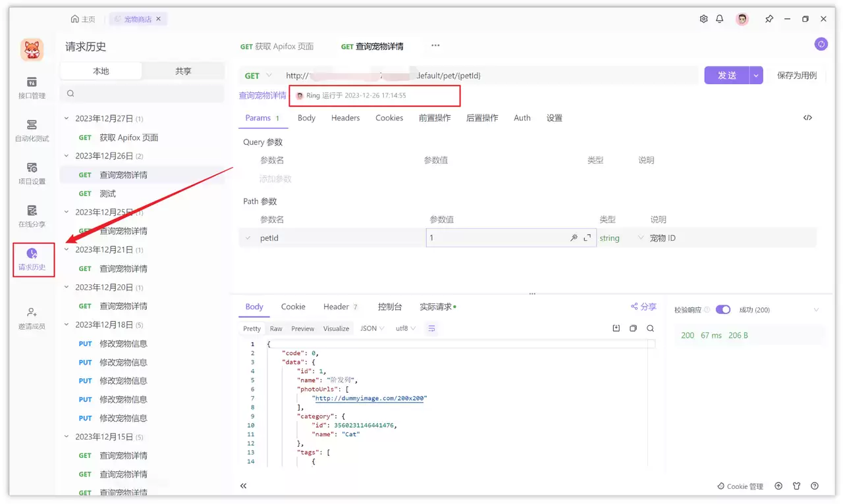Switch to the 共享 history tab
The height and width of the screenshot is (504, 843).
coord(183,71)
